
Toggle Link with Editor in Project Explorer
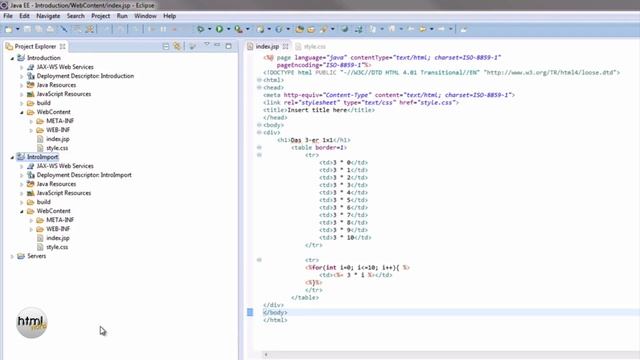(x=177, y=46)
